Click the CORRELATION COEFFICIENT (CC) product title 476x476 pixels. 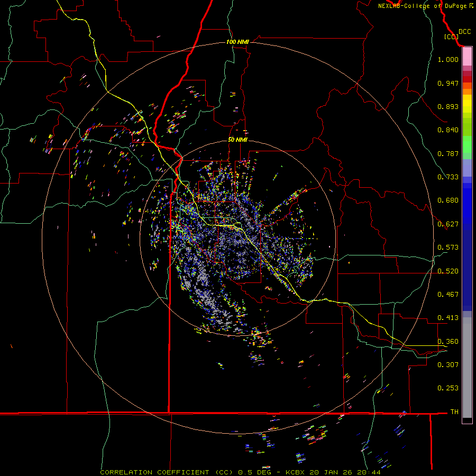[x=168, y=472]
